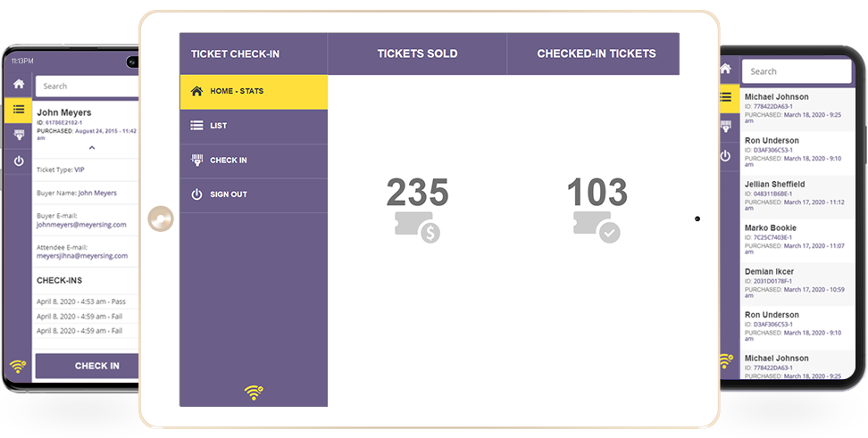Open Jellian Sheffield's ticket entry
868x438 pixels.
coord(797,197)
